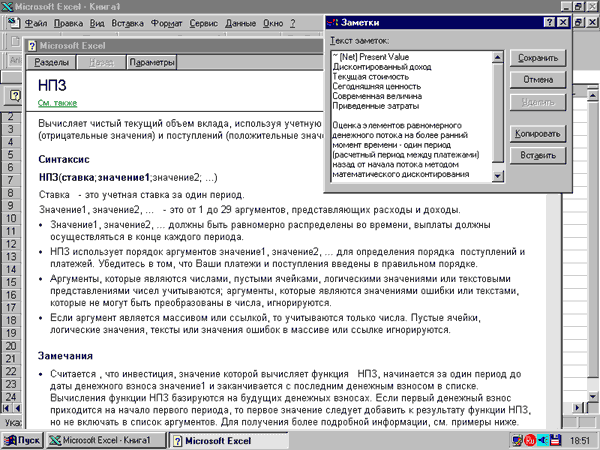The image size is (600, 450).
Task: Click the worksheet vertical scrollbar down arrow
Action: pos(592,396)
